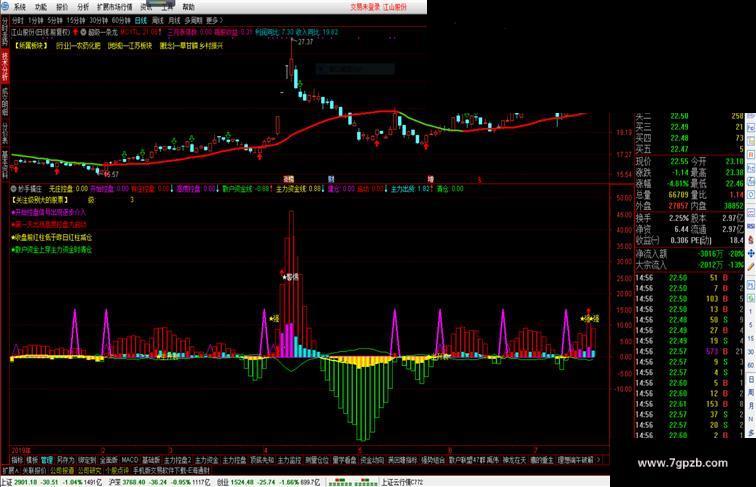Switch to 30分钟 chart period
The height and width of the screenshot is (487, 756).
pos(98,20)
